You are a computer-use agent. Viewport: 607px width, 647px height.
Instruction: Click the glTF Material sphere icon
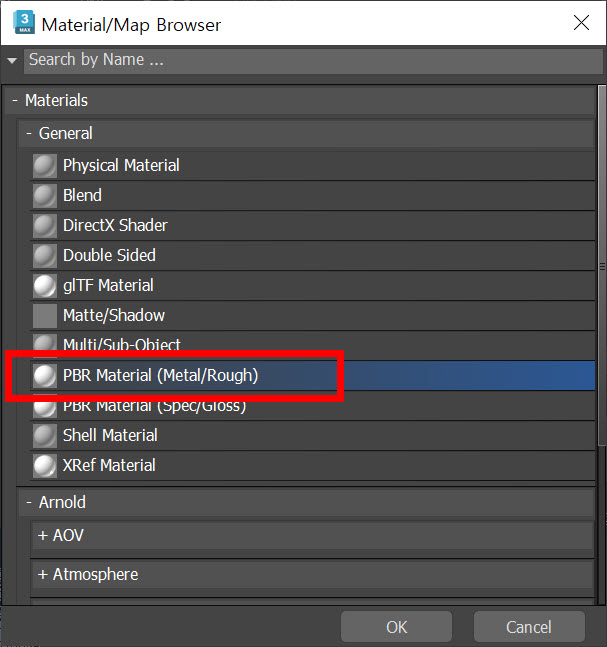pyautogui.click(x=45, y=286)
